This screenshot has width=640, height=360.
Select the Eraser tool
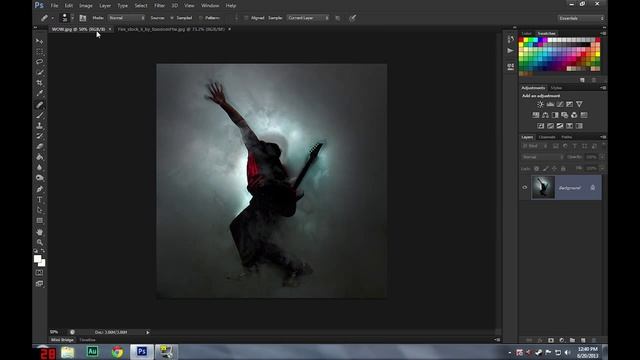click(40, 147)
